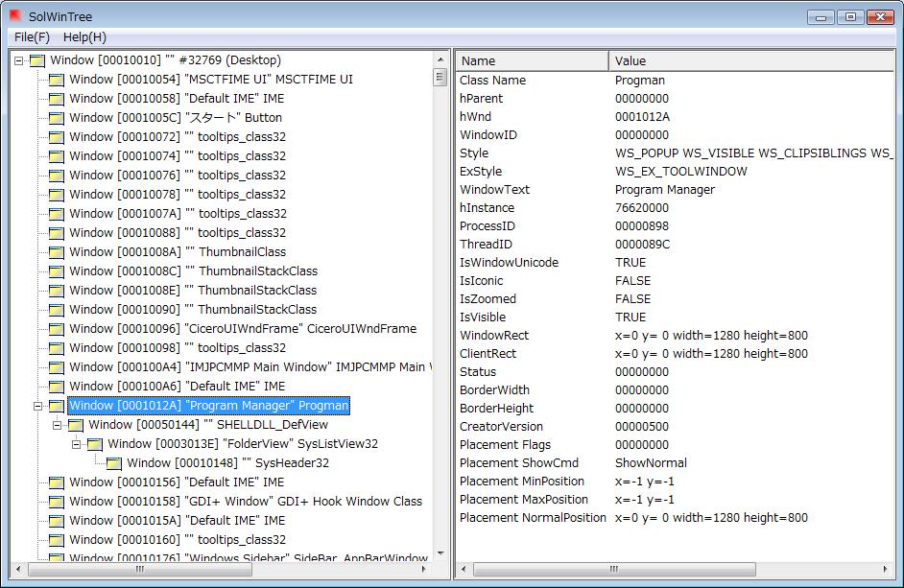Viewport: 904px width, 588px height.
Task: Select Window [00010160] tooltips_class32 entry
Action: click(178, 540)
